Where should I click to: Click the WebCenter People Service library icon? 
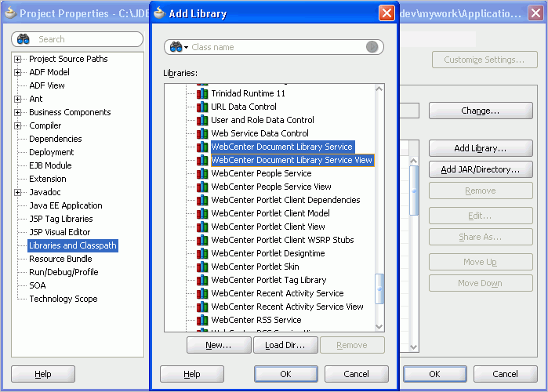click(202, 173)
